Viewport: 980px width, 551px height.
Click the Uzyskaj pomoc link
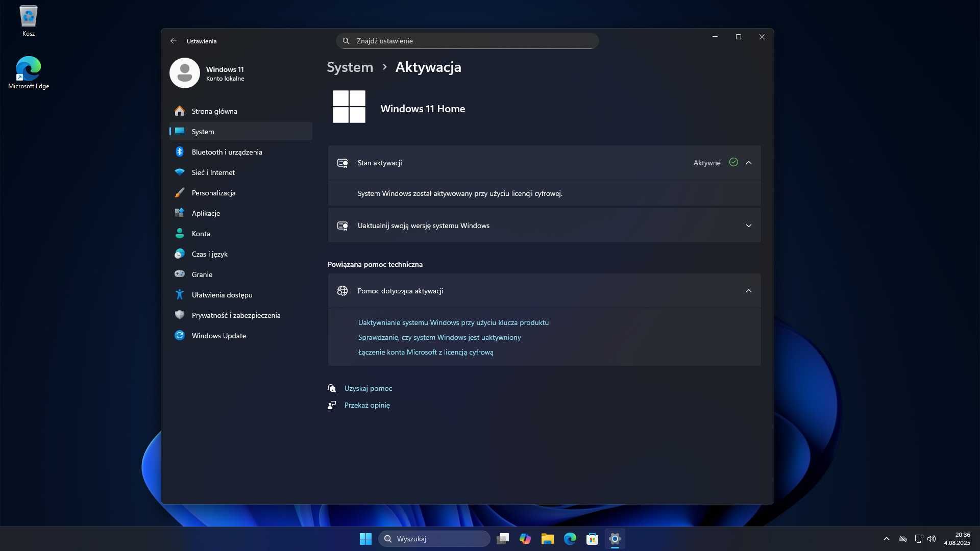coord(368,388)
